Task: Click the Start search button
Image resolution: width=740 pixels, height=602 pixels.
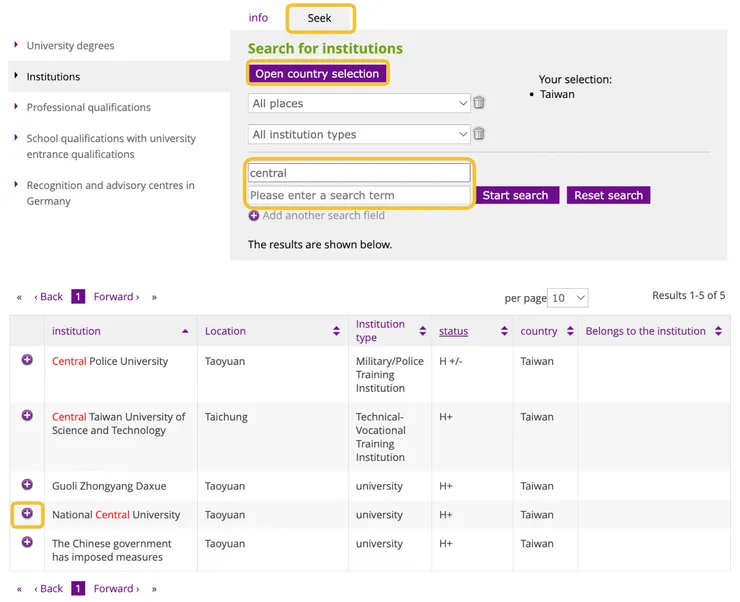Action: 515,195
